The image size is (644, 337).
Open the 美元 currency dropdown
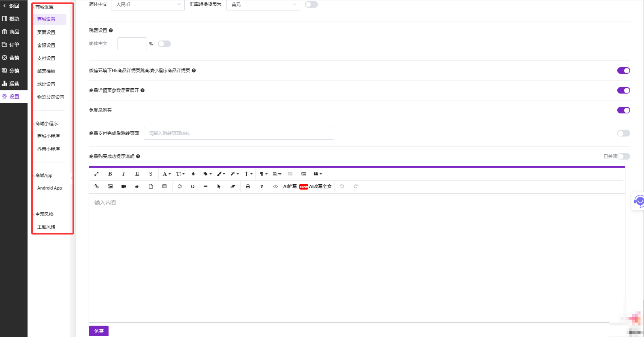[x=263, y=4]
